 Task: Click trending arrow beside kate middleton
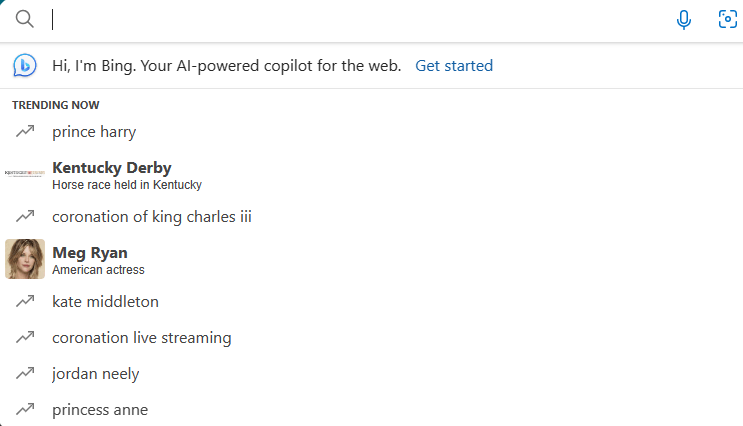pyautogui.click(x=25, y=302)
